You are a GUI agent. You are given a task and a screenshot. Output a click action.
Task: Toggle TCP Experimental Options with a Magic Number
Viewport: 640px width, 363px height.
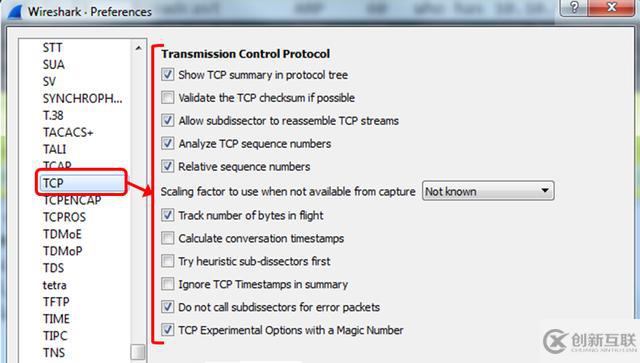tap(167, 330)
